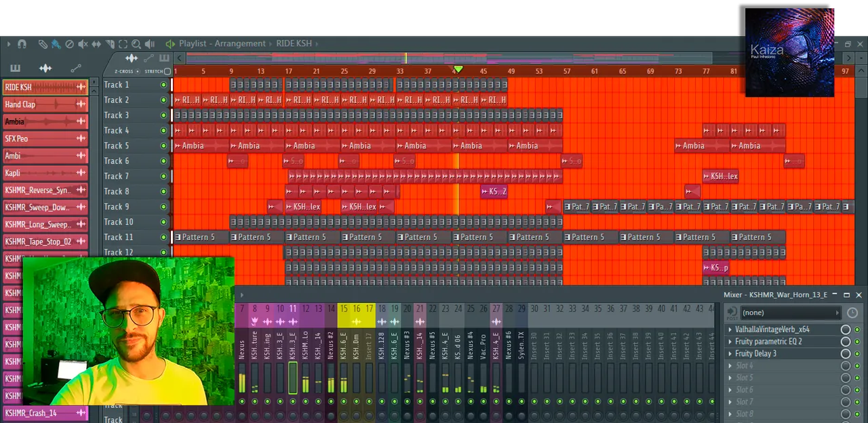Open the mixer input (none) dropdown
The image size is (868, 423).
click(x=791, y=313)
